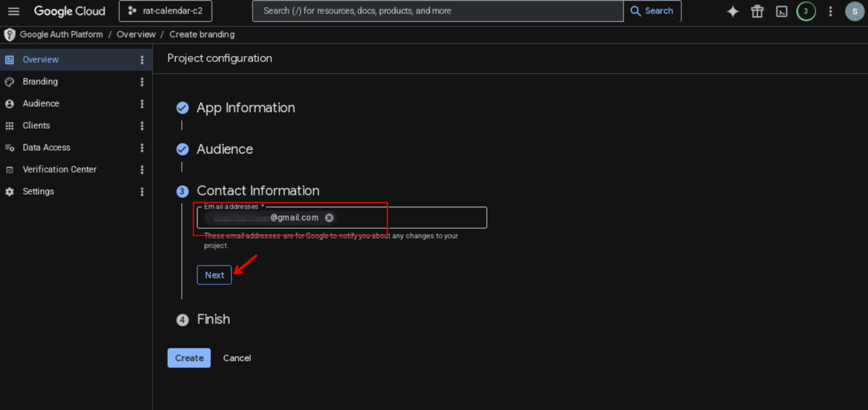
Task: Click the Search button
Action: [652, 11]
